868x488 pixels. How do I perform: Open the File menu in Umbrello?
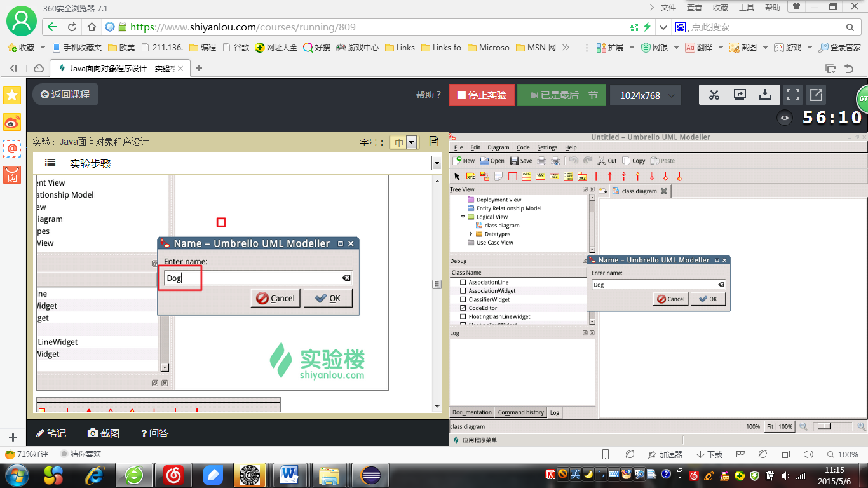pyautogui.click(x=458, y=147)
